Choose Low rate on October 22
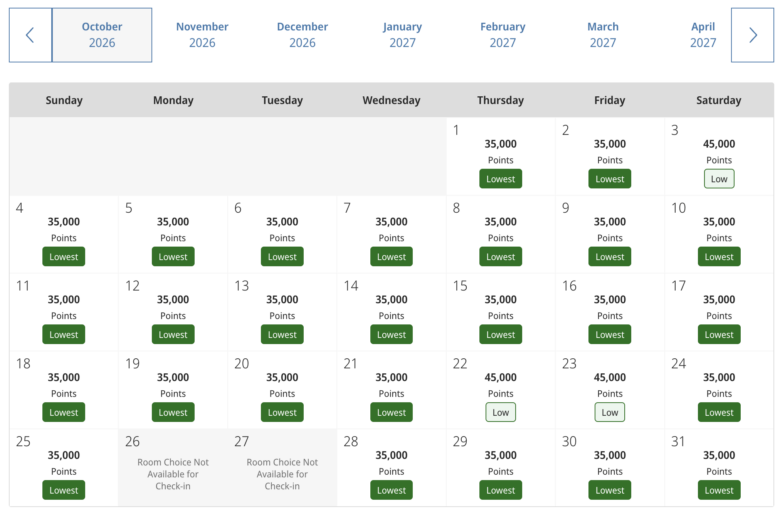This screenshot has width=780, height=514. [500, 412]
